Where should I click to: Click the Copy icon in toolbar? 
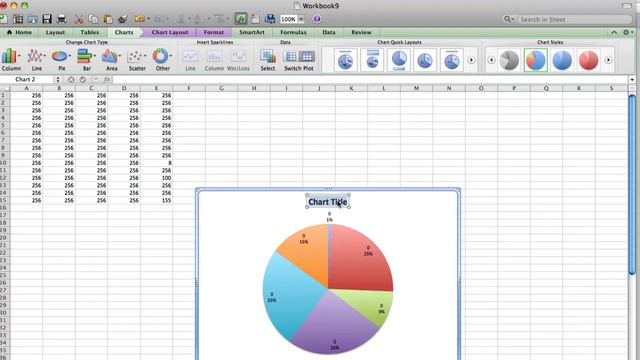pos(93,19)
